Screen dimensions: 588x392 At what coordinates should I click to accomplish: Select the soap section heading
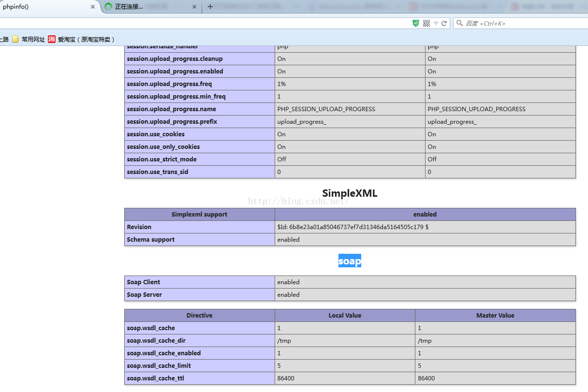tap(350, 261)
